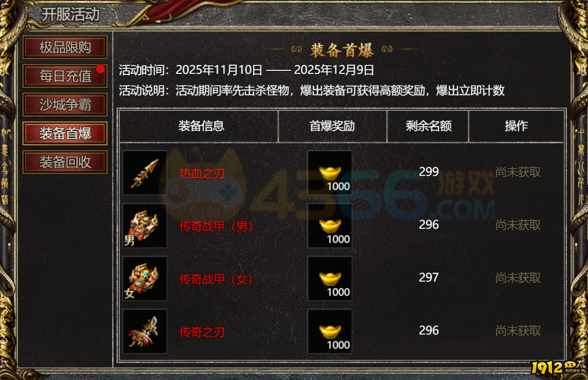
Task: Select the 传奇战甲（女） armor icon
Action: [x=145, y=278]
